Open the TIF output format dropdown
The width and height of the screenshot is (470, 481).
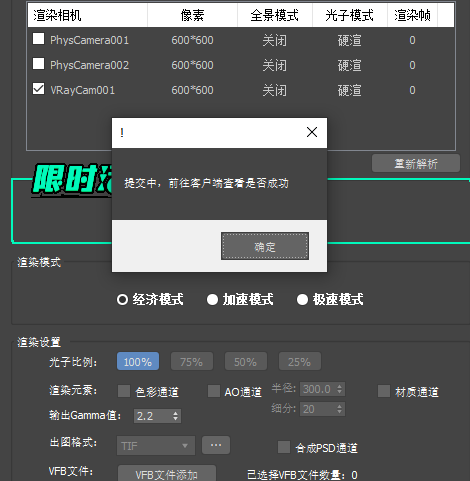[156, 445]
